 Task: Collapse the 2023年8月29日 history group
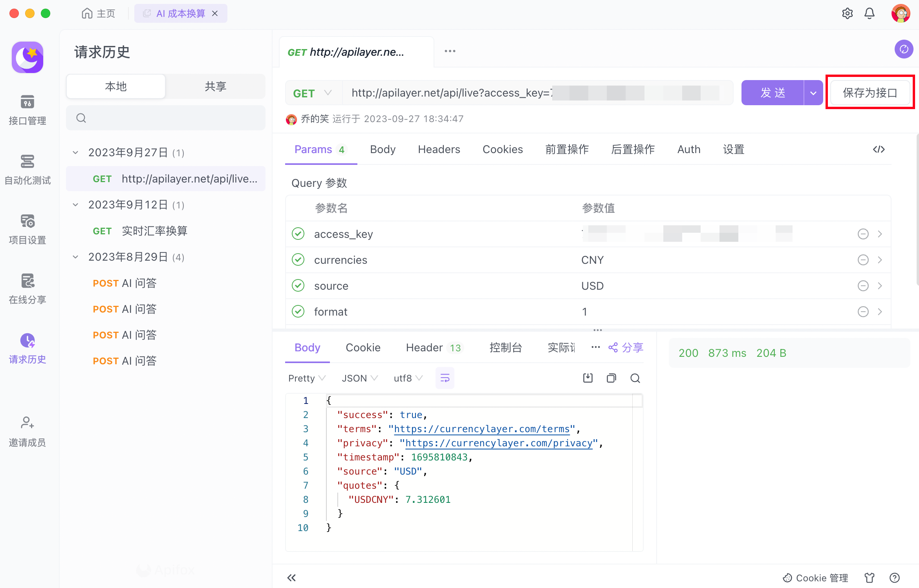pyautogui.click(x=75, y=257)
